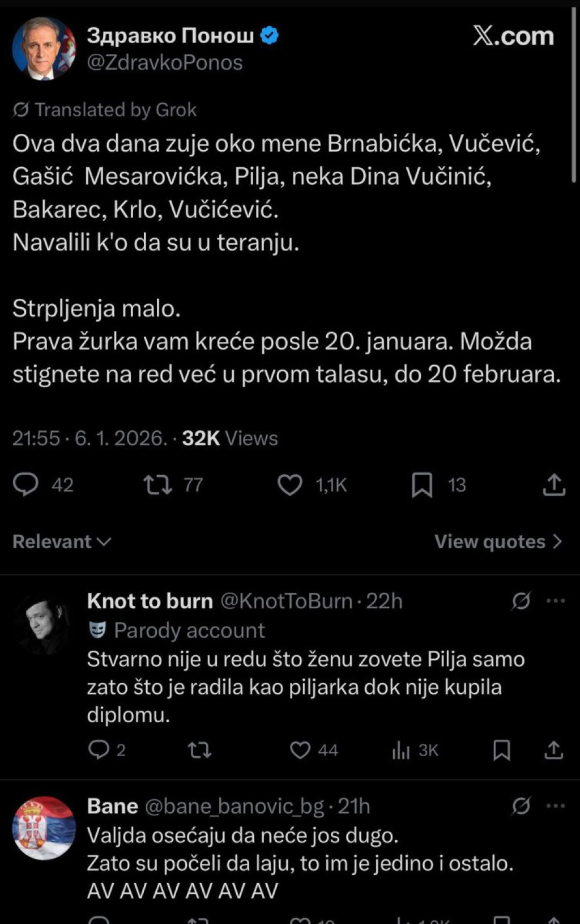Reply to Knot to burn's comment
Viewport: 580px width, 924px height.
[99, 750]
